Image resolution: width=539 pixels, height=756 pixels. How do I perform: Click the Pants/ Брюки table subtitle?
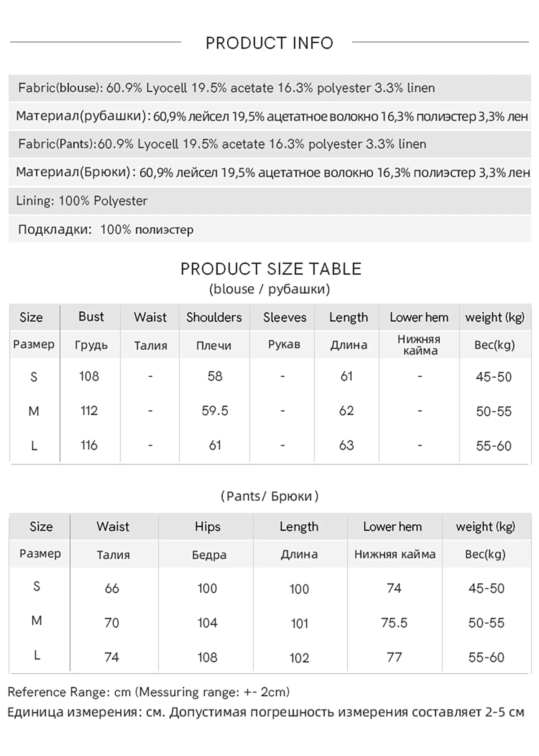point(269,496)
